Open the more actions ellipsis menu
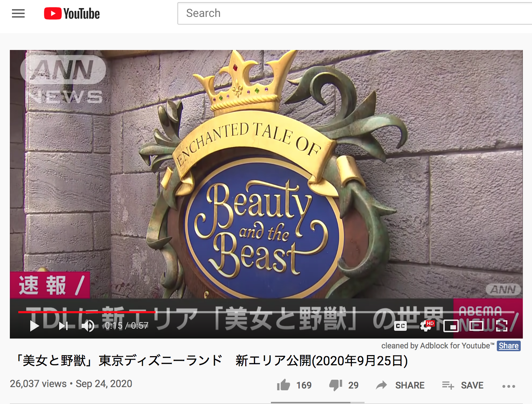The width and height of the screenshot is (532, 404). pos(509,386)
